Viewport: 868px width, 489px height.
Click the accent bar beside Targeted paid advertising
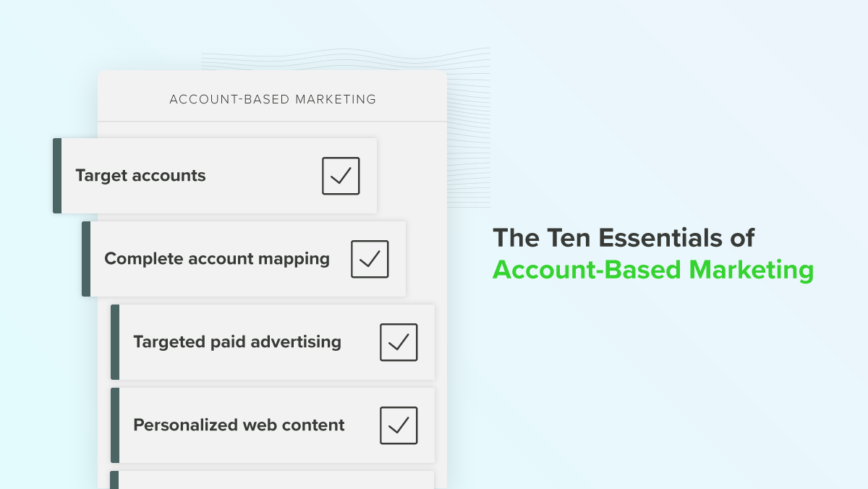[x=115, y=342]
